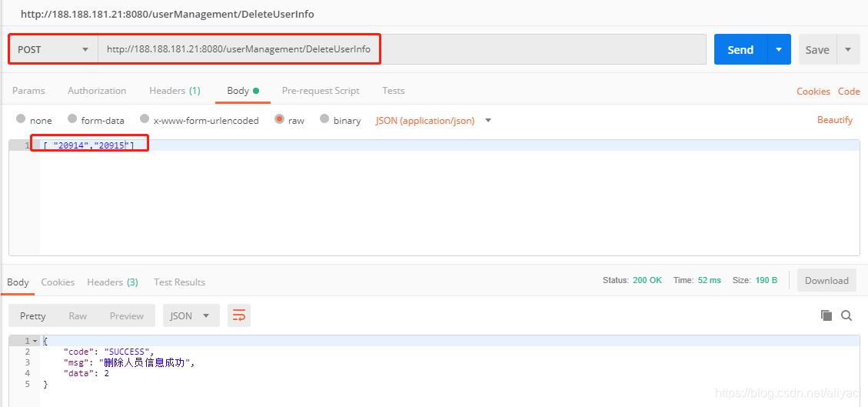Open the Code link
The image size is (868, 407).
click(849, 92)
